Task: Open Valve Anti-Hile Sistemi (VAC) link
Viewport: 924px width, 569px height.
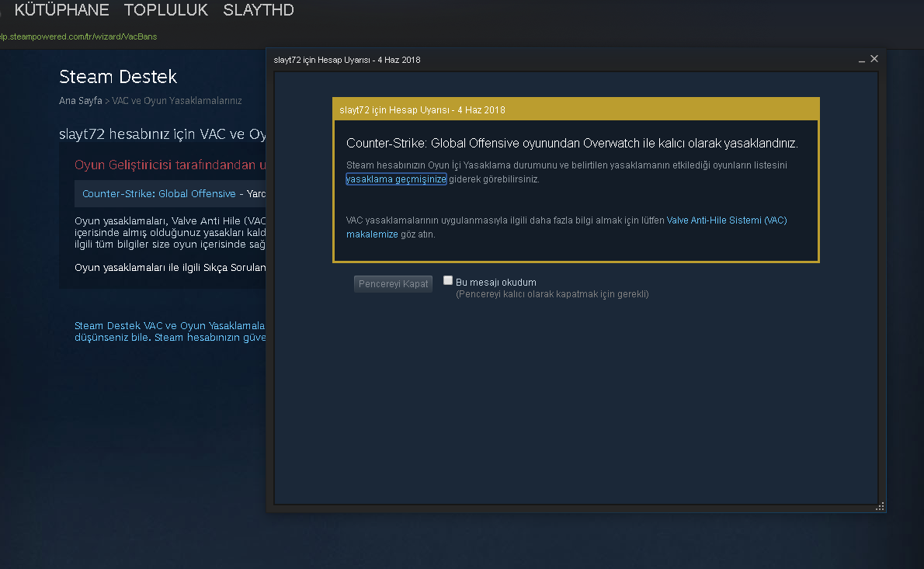Action: click(x=727, y=220)
